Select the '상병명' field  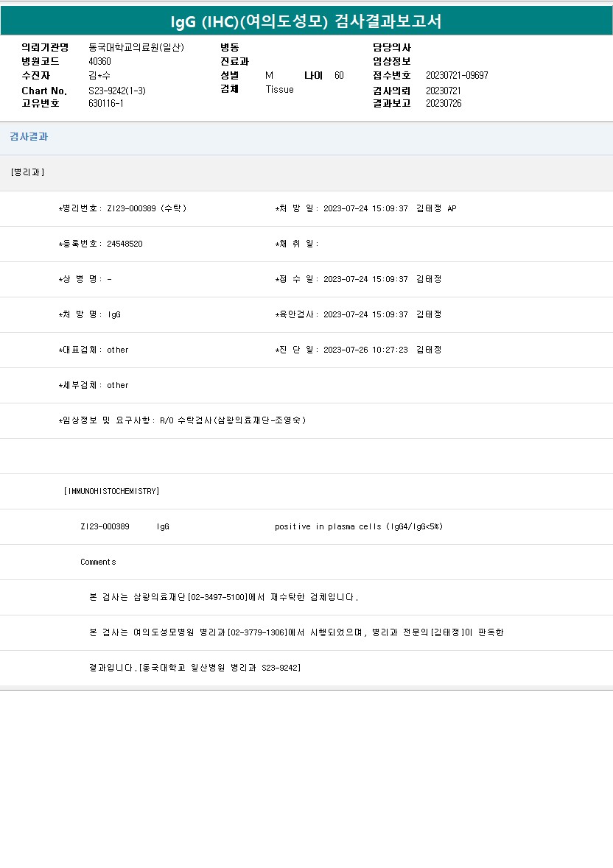click(x=85, y=280)
